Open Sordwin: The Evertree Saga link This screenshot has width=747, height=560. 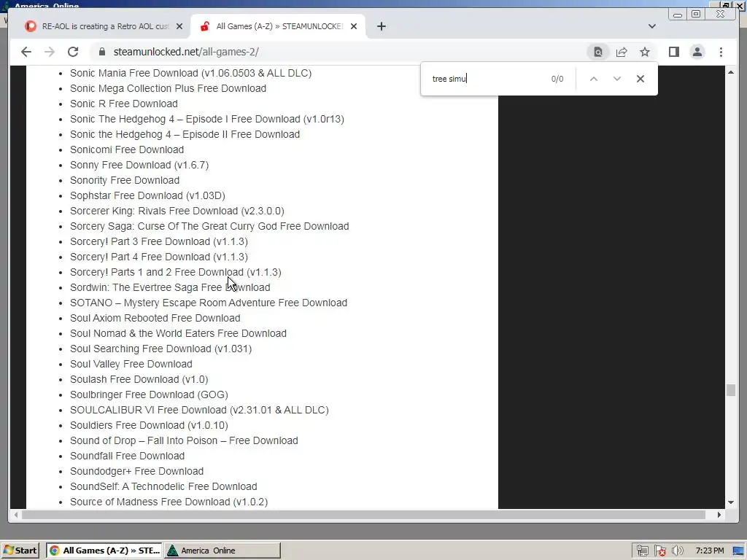(170, 287)
